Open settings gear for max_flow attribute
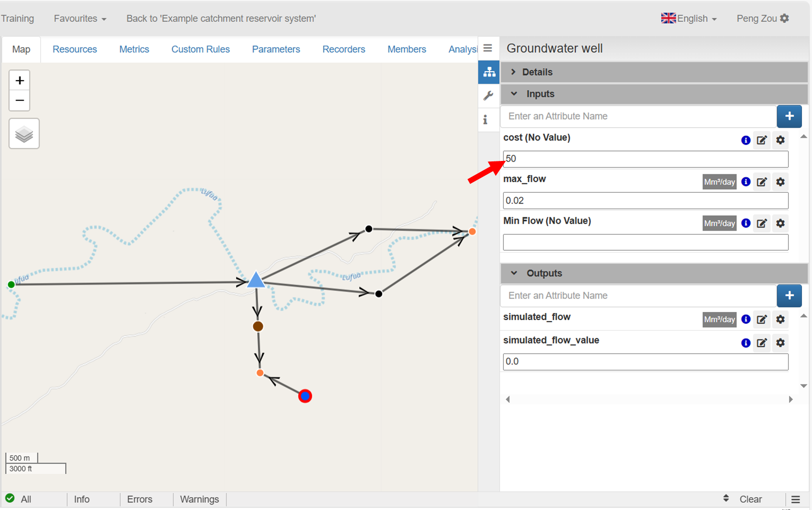812x510 pixels. [x=780, y=182]
